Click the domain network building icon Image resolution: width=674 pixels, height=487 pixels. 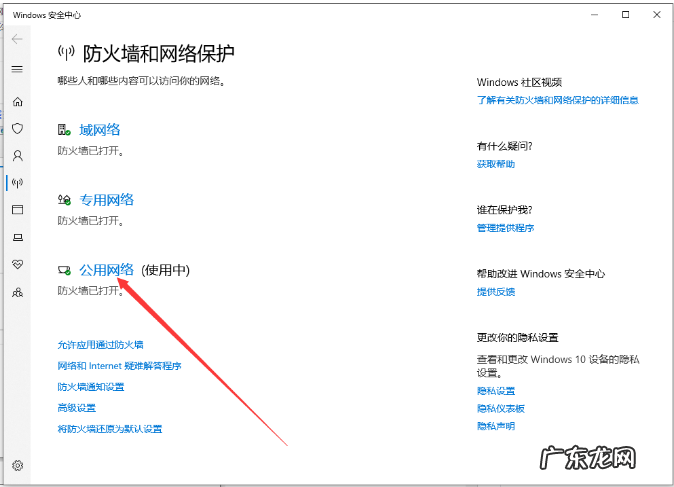point(64,130)
